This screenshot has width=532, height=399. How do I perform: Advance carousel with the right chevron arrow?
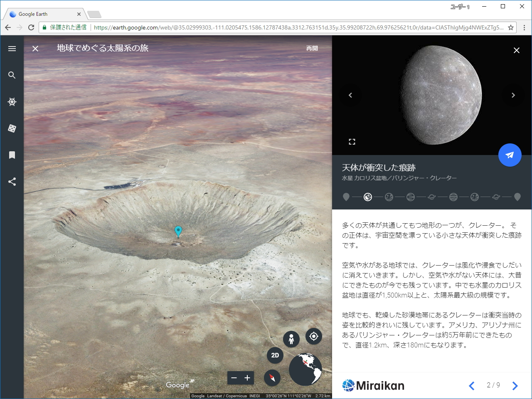tap(513, 95)
